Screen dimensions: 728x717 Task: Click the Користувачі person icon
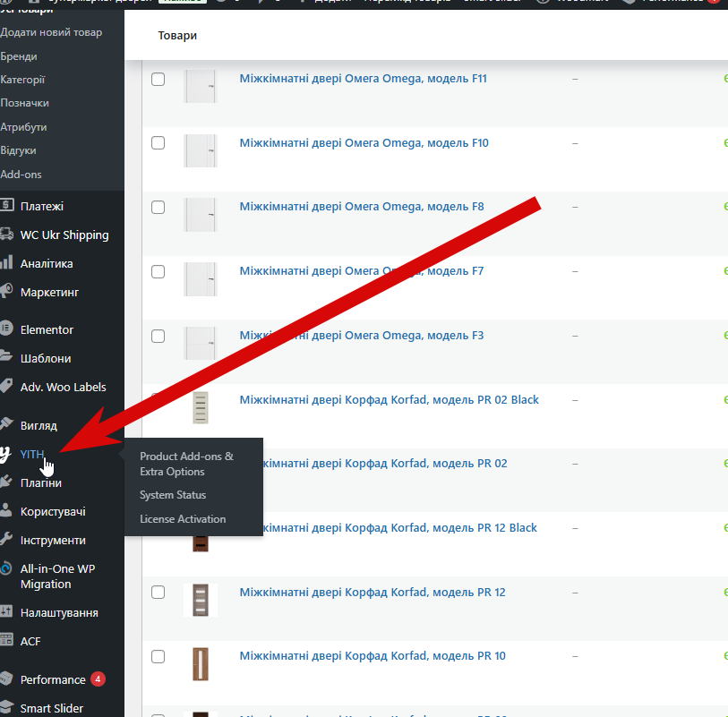(6, 510)
